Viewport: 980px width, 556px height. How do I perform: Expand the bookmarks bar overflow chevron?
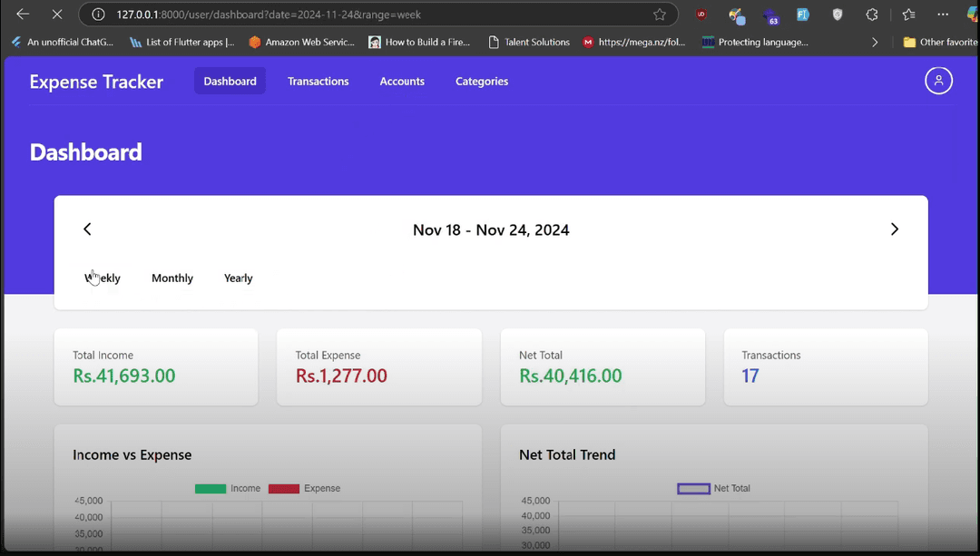[875, 42]
